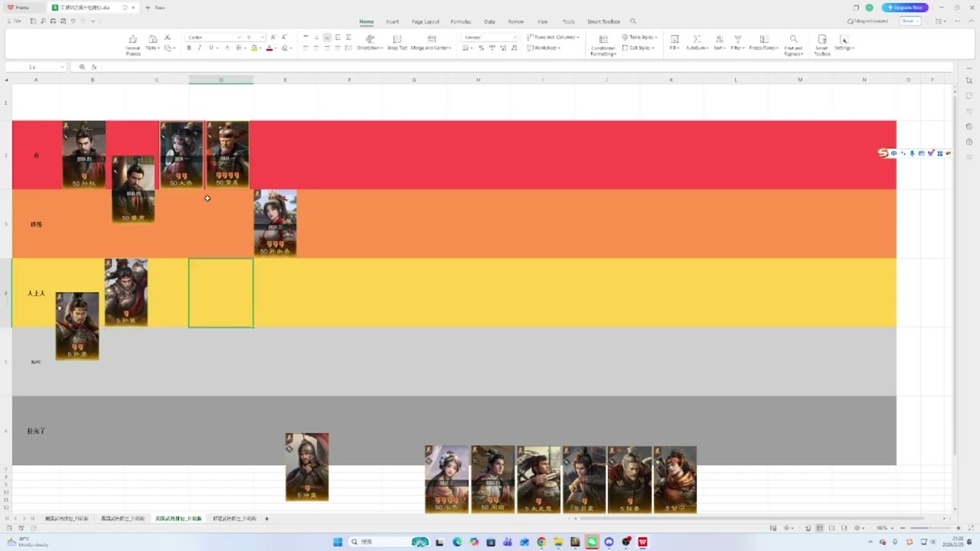Open the Smart Toolbox tab
This screenshot has width=980, height=551.
tap(603, 21)
